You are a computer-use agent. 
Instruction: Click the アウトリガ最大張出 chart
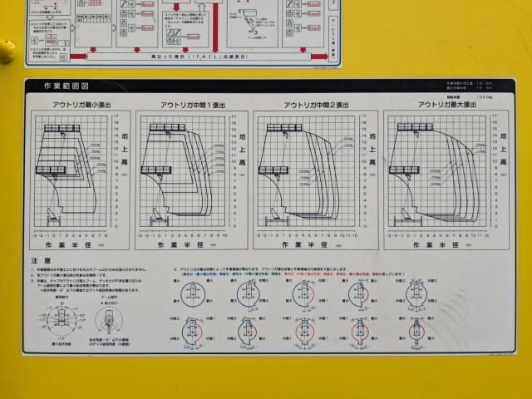(441, 170)
